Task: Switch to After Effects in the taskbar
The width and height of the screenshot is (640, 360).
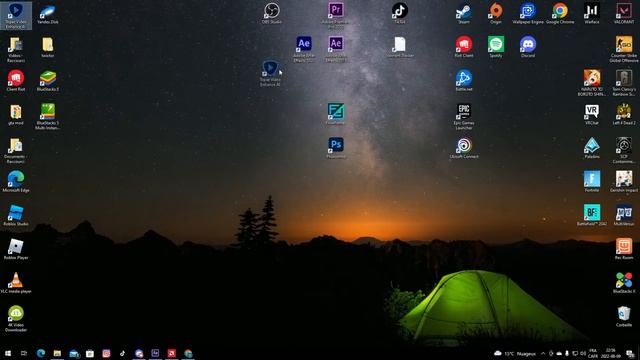Action: [155, 353]
